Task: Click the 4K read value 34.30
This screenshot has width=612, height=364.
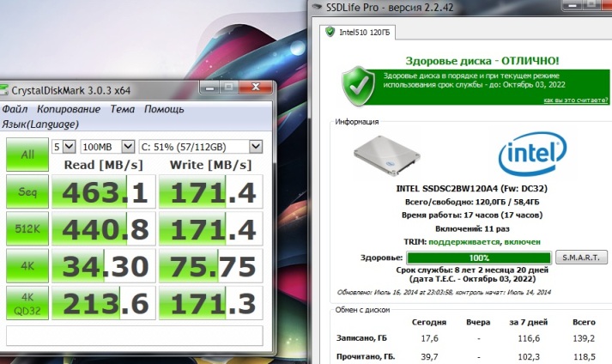Action: [x=104, y=266]
